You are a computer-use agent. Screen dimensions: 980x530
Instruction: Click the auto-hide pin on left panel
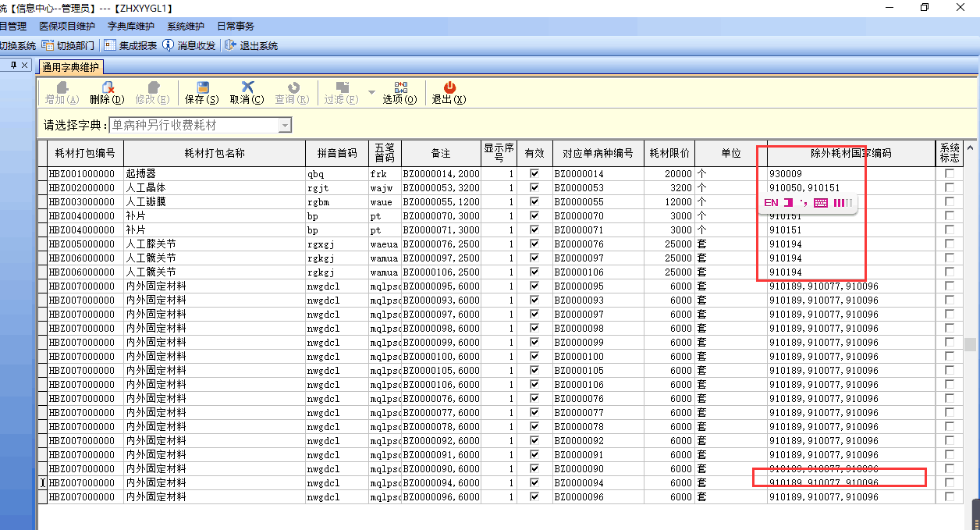[13, 66]
